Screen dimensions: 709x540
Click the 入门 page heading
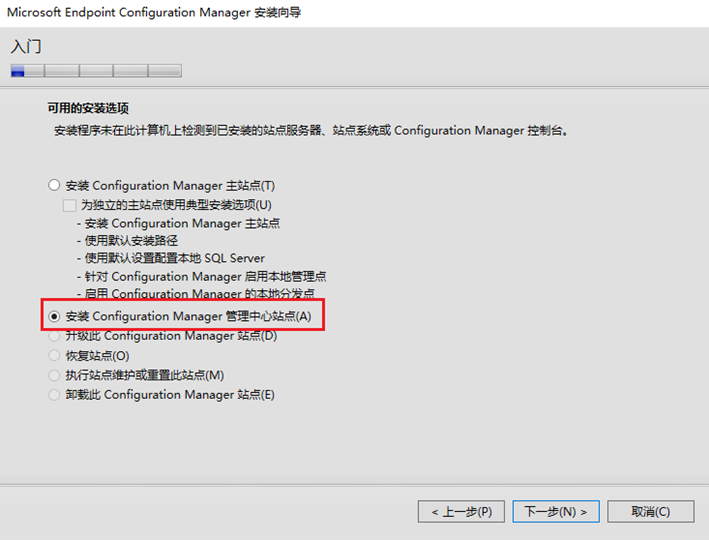[27, 47]
